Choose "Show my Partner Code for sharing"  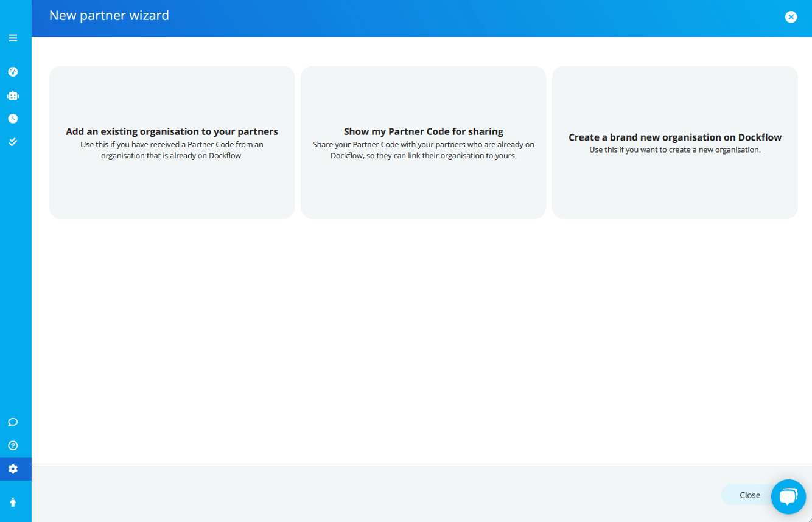423,131
